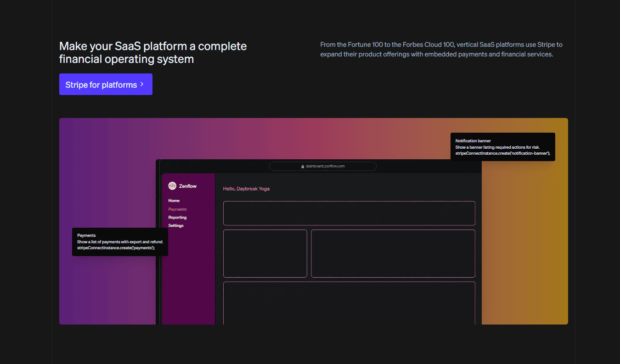Viewport: 620px width, 364px height.
Task: Click the chevron arrow in Stripe for platforms
Action: [142, 84]
